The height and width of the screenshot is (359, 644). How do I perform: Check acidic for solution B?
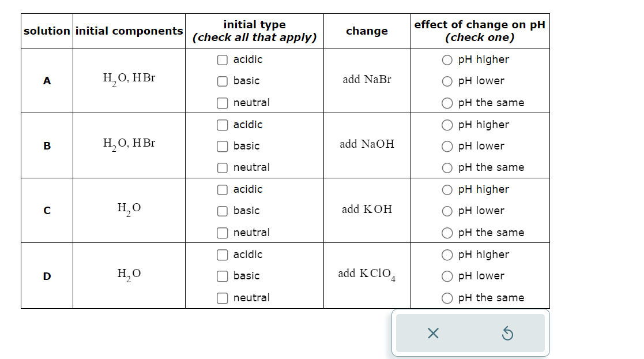(x=223, y=125)
